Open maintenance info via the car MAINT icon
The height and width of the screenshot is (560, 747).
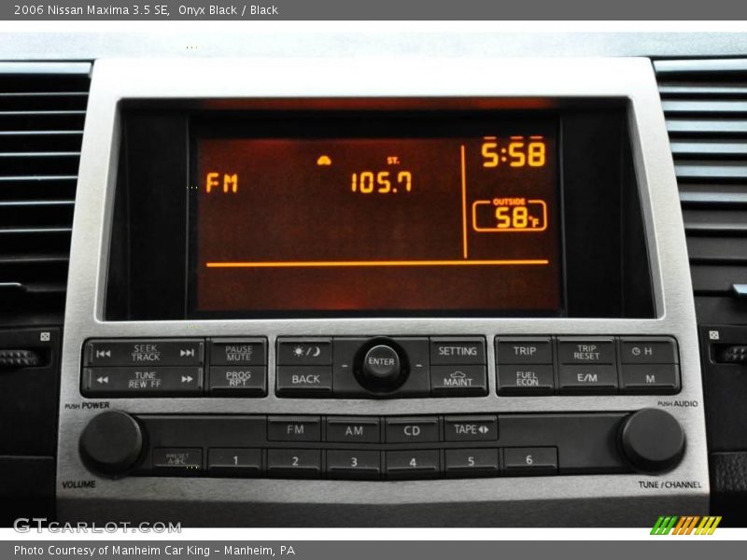click(x=458, y=378)
